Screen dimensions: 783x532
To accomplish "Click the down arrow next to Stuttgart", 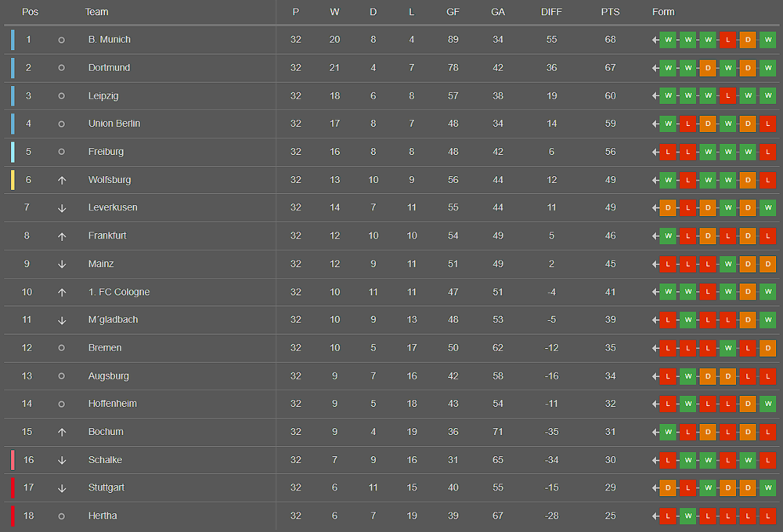I will tap(62, 488).
